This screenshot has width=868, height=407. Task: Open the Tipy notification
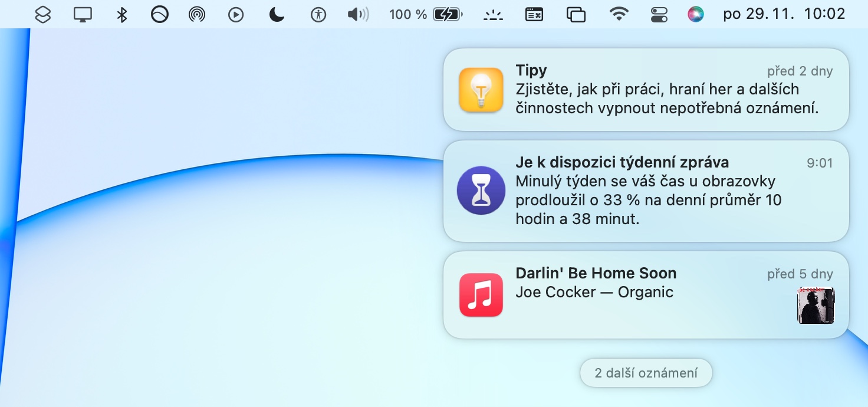[x=646, y=90]
